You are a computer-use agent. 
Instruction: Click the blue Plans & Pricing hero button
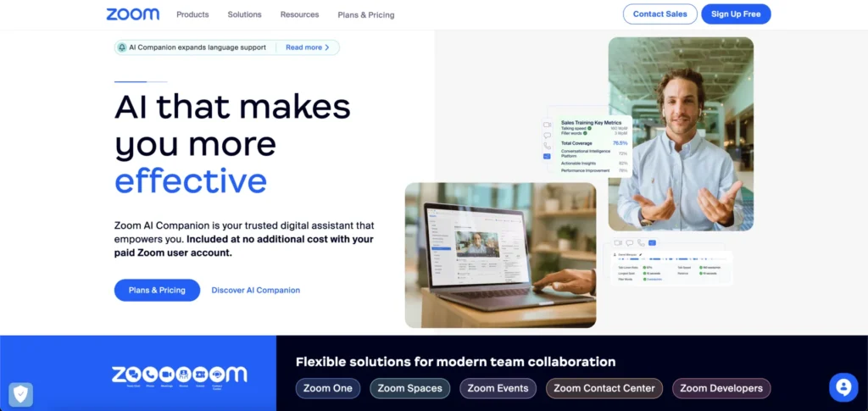tap(157, 290)
